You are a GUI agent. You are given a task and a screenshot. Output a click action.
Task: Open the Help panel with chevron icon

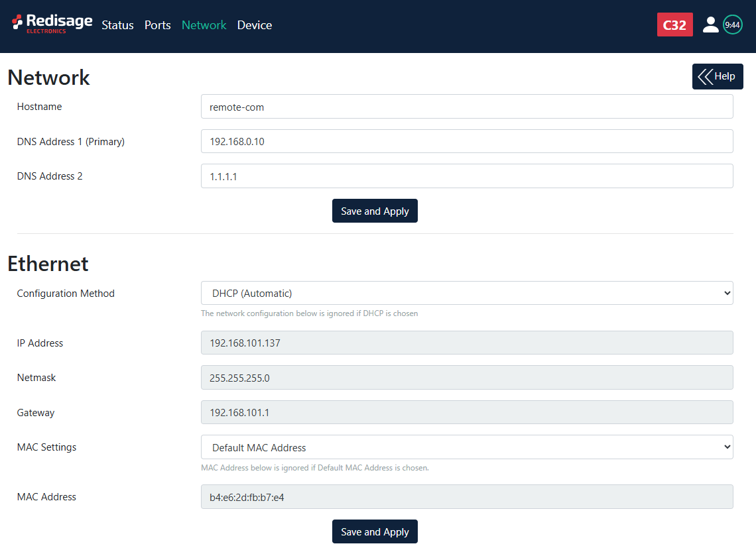pos(718,76)
